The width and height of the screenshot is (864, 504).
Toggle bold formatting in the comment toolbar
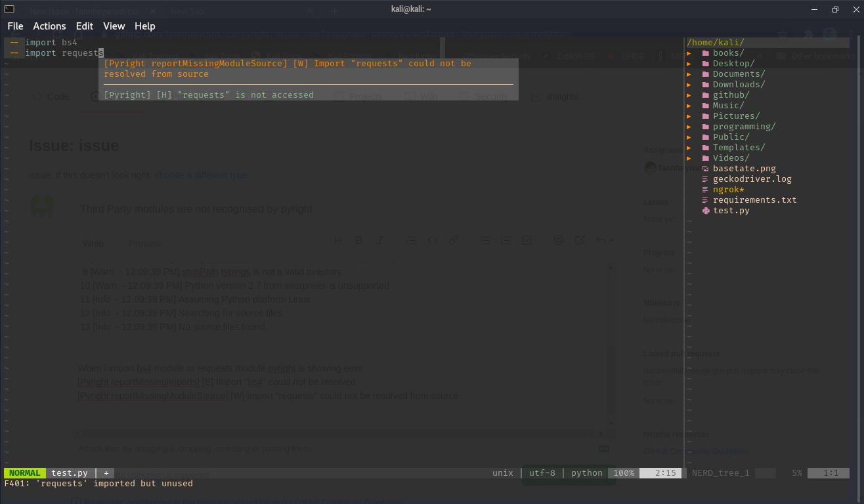point(358,240)
